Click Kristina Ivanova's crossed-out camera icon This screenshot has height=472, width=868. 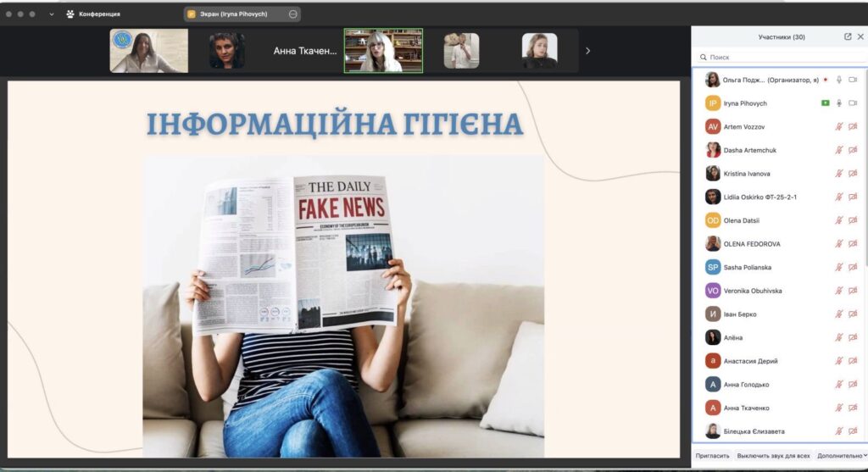853,174
